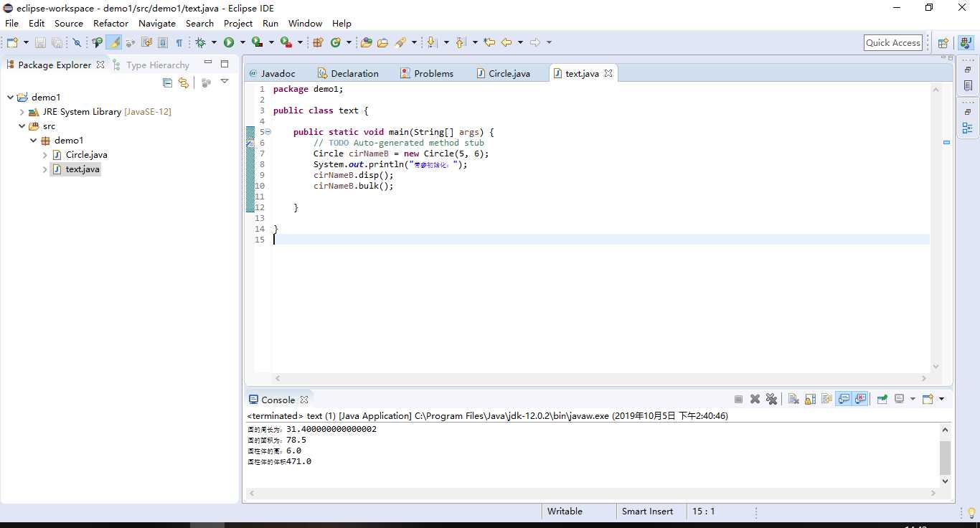Toggle Show Whitespace Characters pilcrow
980x528 pixels.
(x=179, y=42)
